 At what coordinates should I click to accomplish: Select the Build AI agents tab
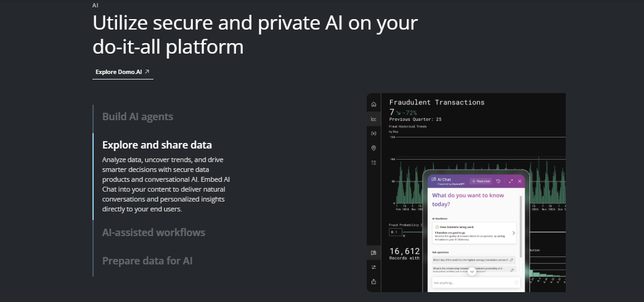point(137,116)
